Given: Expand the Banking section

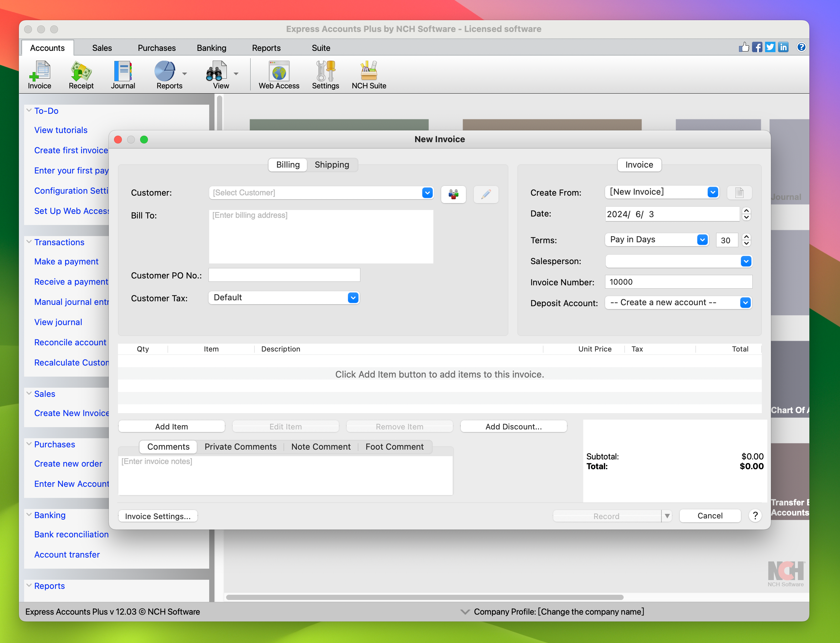Looking at the screenshot, I should point(29,515).
